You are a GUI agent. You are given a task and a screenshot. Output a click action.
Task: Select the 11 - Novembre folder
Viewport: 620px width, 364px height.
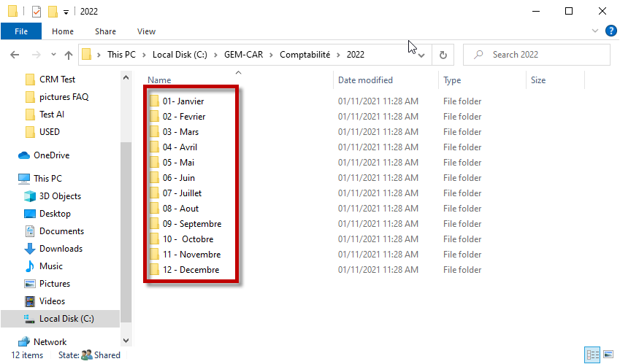tap(191, 255)
